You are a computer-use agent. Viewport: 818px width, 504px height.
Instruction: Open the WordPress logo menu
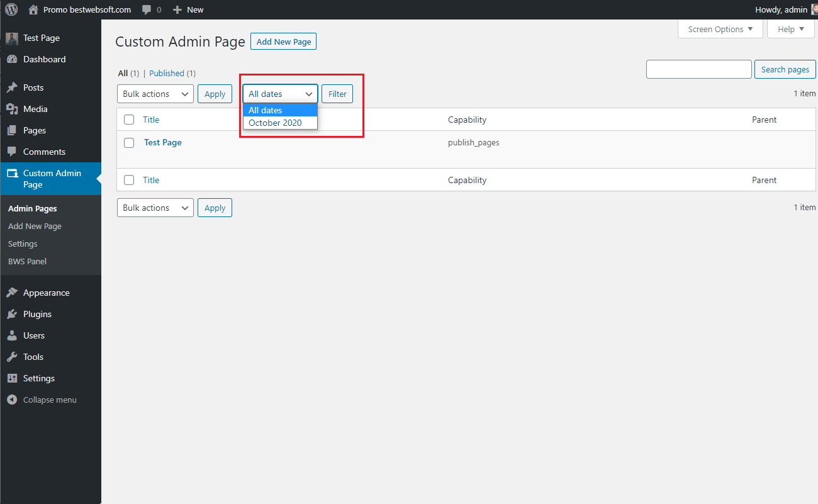pos(11,9)
